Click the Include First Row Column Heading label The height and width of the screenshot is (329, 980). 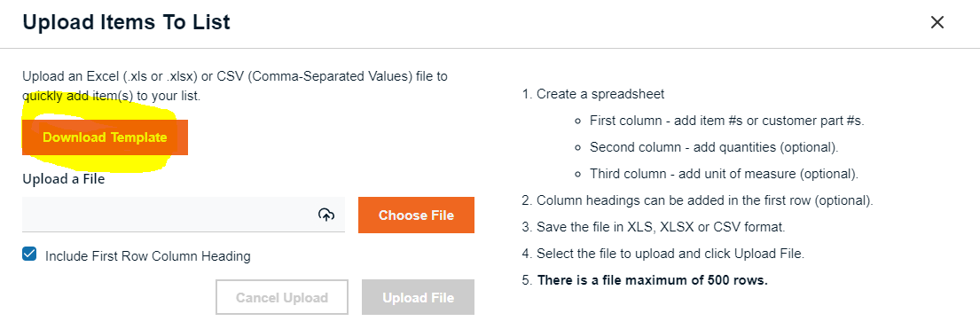tap(148, 255)
